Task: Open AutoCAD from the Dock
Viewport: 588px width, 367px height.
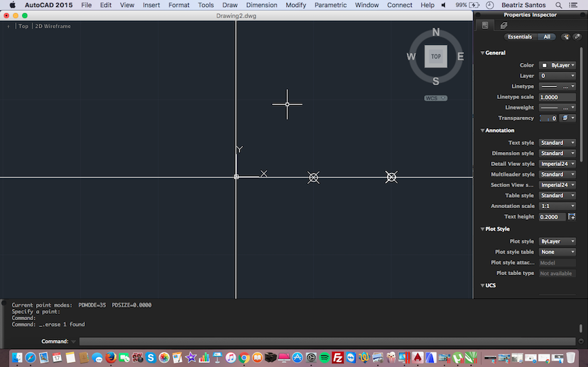Action: click(x=417, y=357)
